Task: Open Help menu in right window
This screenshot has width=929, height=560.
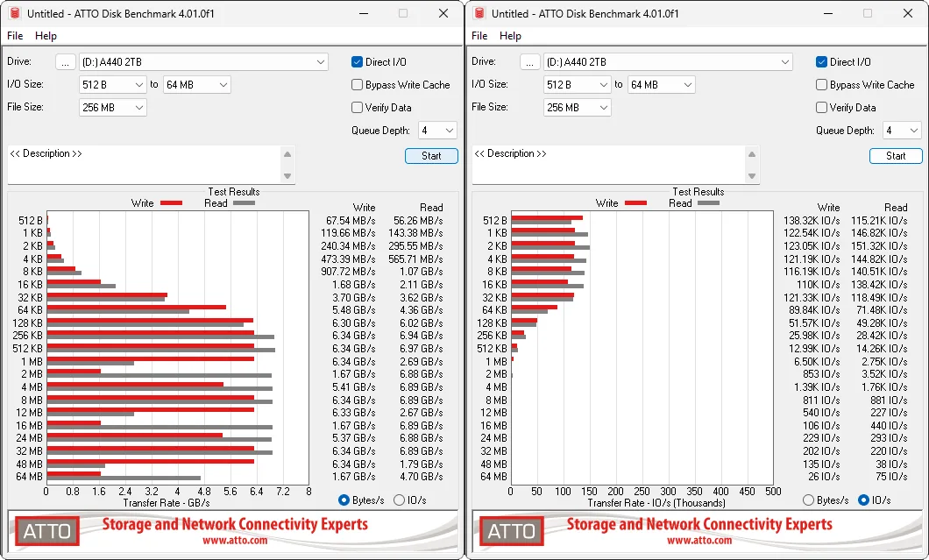Action: pyautogui.click(x=510, y=36)
